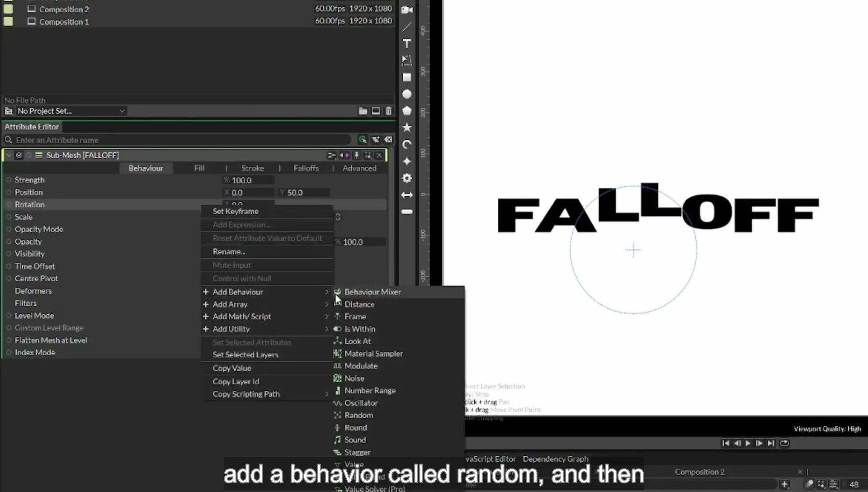Pin the Sub-Mesh attribute panel
Viewport: 868px width, 492px height.
pos(356,156)
